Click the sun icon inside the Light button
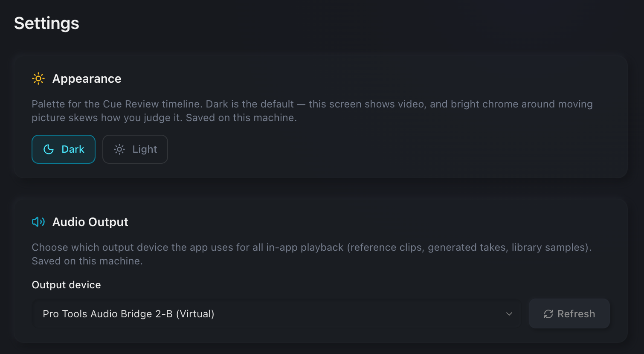The height and width of the screenshot is (354, 644). [119, 149]
